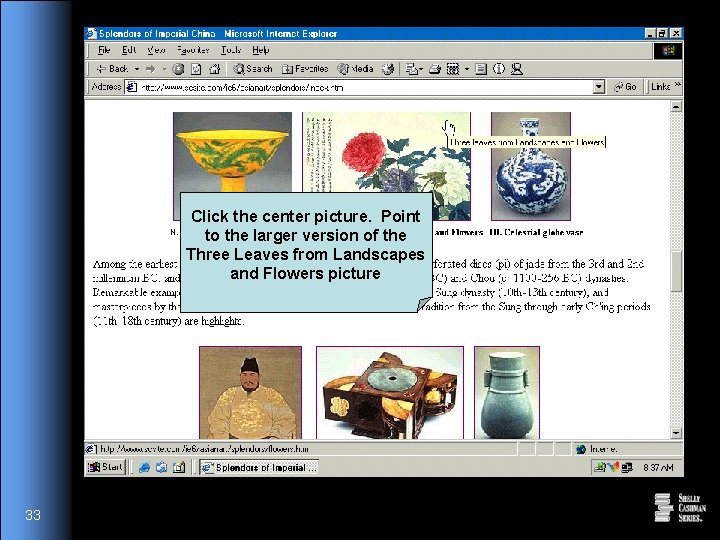Click the colorful middle system tray icon

pyautogui.click(x=613, y=467)
